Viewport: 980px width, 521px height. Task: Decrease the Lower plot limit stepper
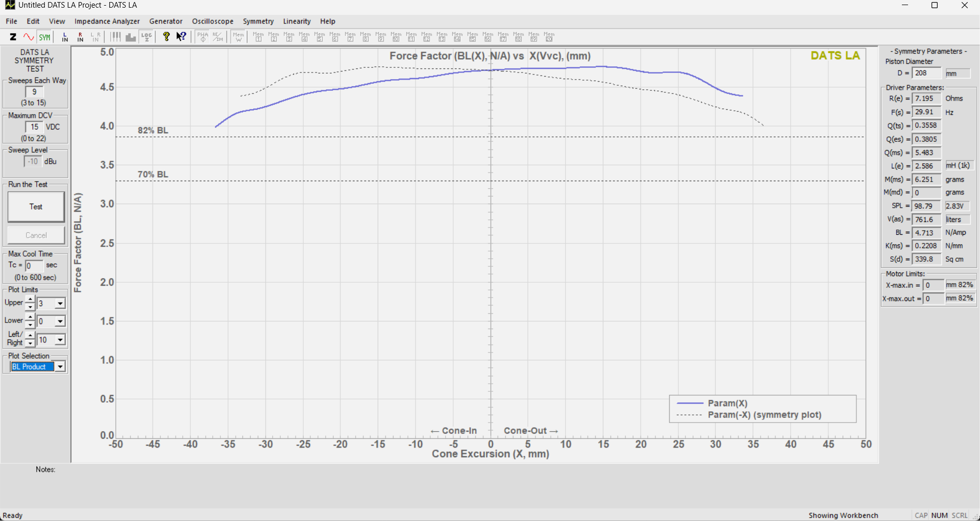pyautogui.click(x=30, y=325)
